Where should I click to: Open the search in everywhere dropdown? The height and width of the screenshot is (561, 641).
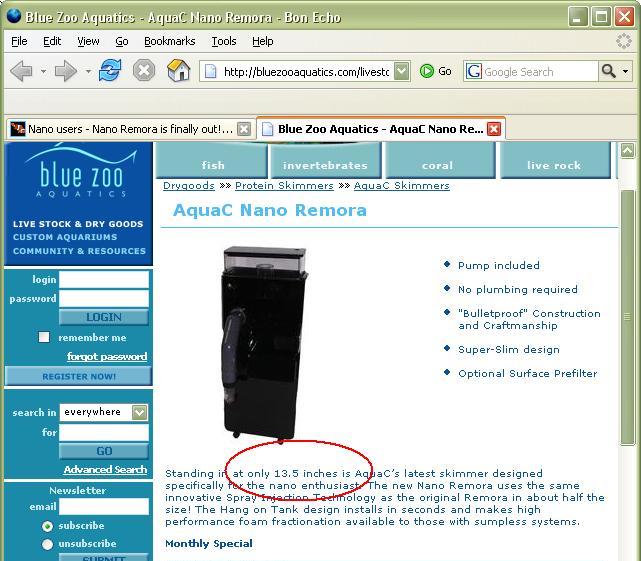tap(139, 412)
